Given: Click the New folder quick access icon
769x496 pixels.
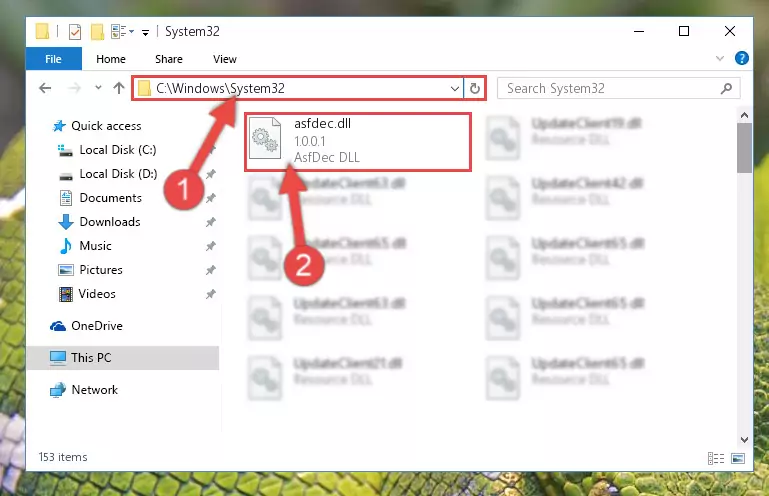Looking at the screenshot, I should (x=97, y=32).
